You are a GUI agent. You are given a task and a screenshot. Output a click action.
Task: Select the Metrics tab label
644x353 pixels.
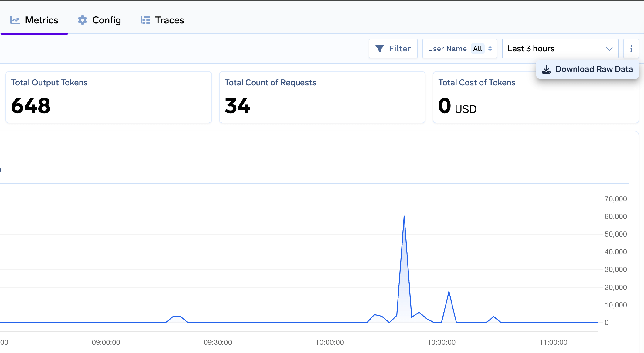point(42,20)
